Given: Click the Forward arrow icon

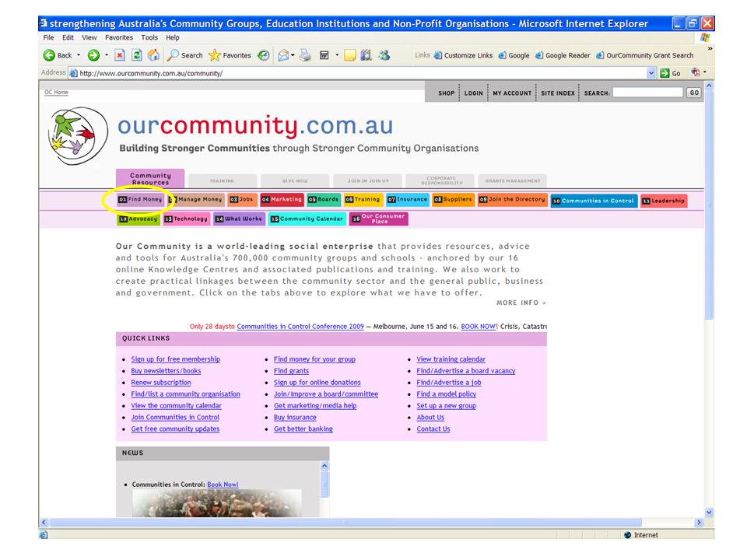Looking at the screenshot, I should click(93, 55).
